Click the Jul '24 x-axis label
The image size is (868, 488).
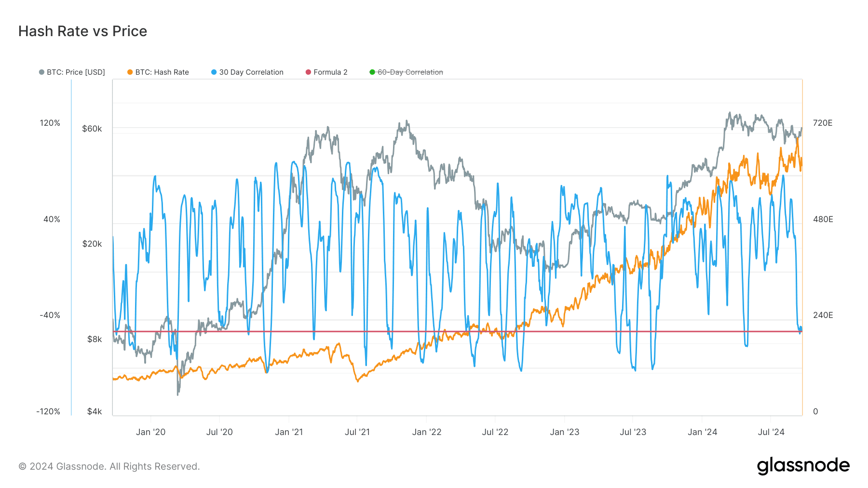pyautogui.click(x=771, y=432)
